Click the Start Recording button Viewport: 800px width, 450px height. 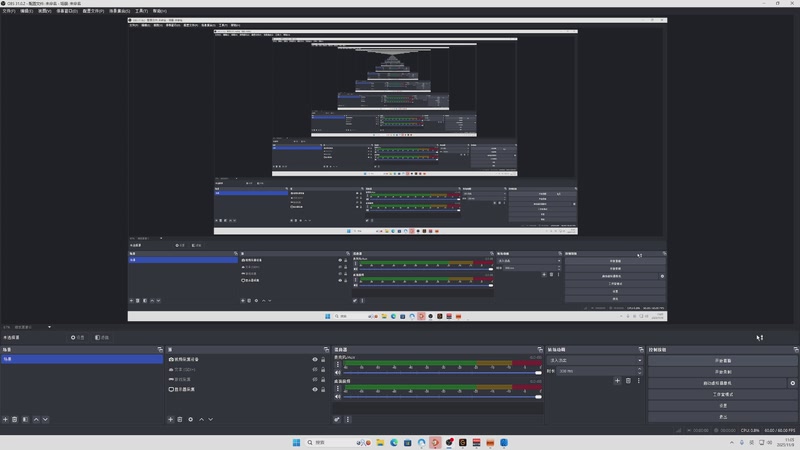[722, 372]
